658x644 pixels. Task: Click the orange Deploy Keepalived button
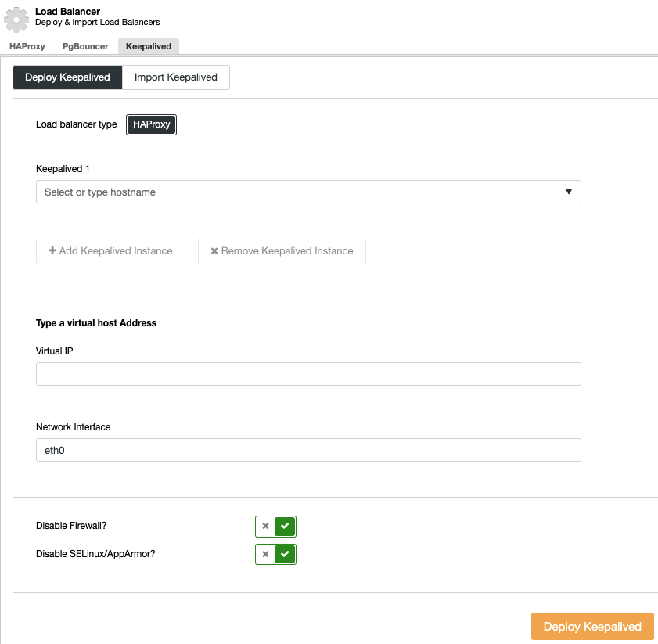tap(592, 626)
